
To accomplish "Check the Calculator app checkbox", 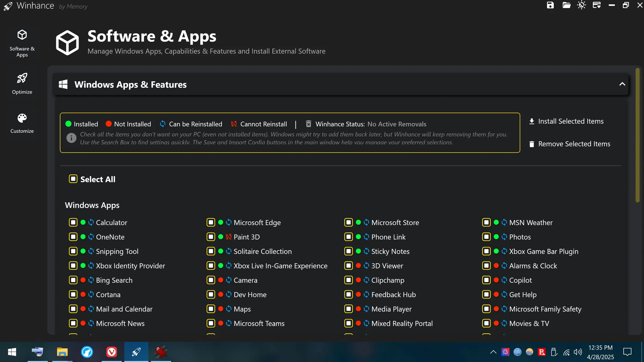I will [x=73, y=222].
